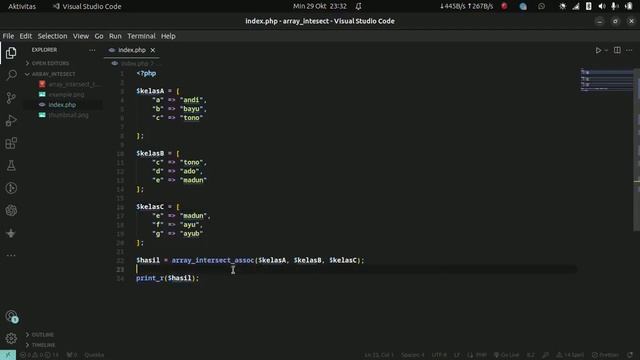640x360 pixels.
Task: Open editor More Actions ellipsis
Action: coord(629,50)
